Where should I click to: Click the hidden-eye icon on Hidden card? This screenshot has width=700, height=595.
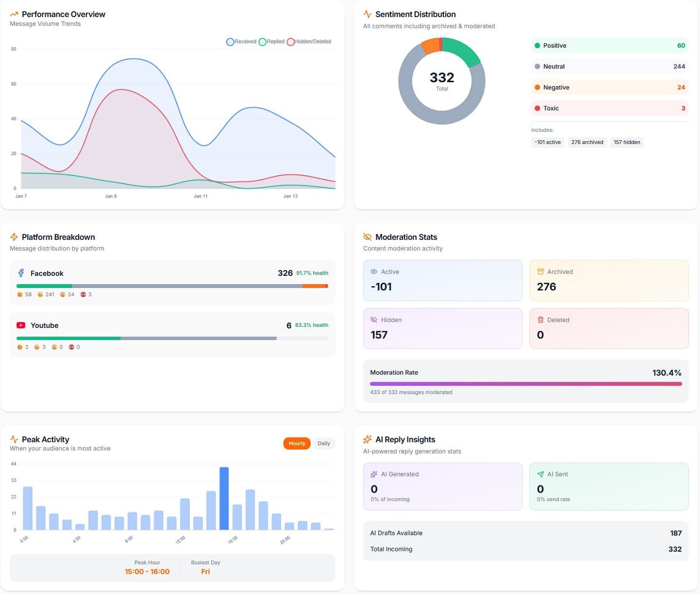pos(374,320)
